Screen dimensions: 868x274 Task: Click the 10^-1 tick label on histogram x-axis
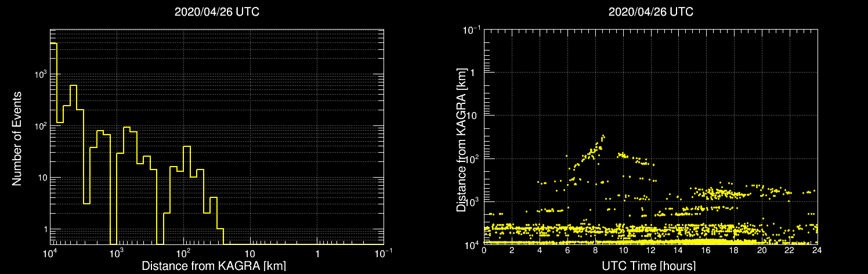pos(384,253)
